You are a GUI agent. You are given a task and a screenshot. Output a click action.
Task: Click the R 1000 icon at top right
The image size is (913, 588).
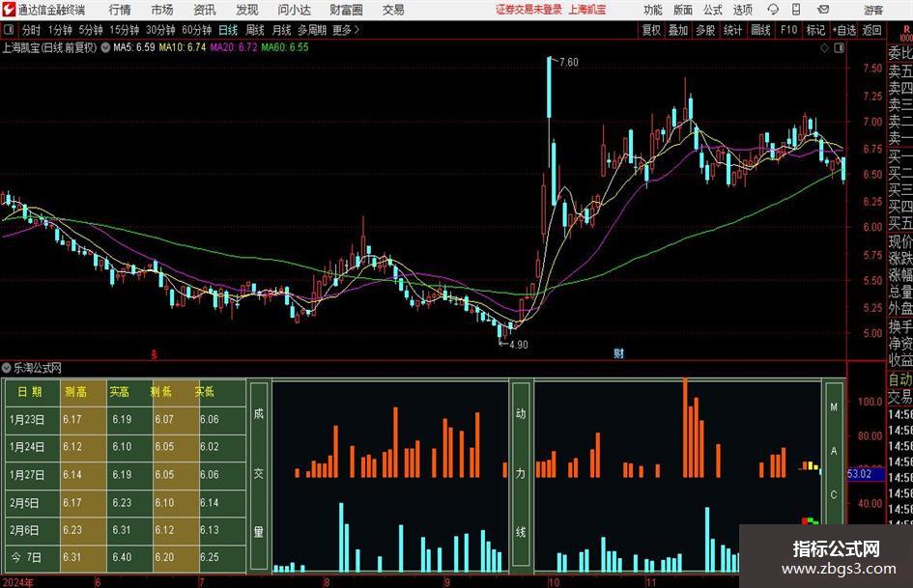tap(906, 33)
